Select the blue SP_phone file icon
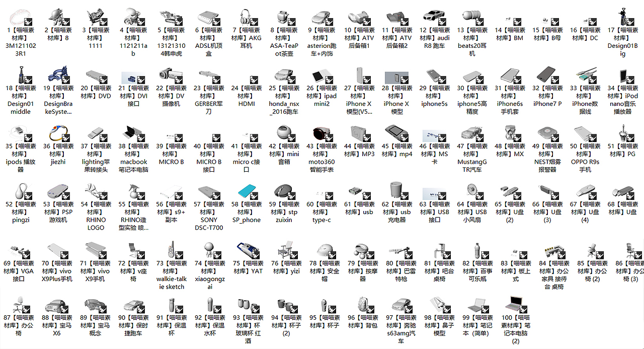644x349 pixels. 247,192
